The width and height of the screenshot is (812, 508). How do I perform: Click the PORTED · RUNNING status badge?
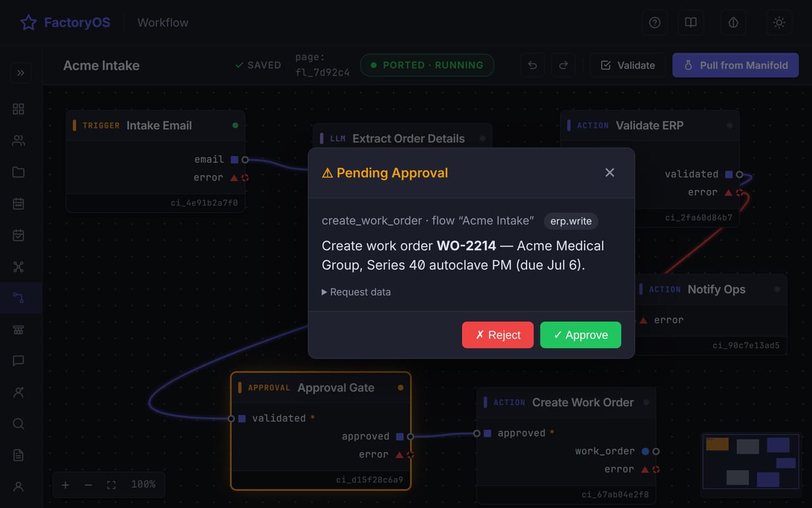click(427, 65)
